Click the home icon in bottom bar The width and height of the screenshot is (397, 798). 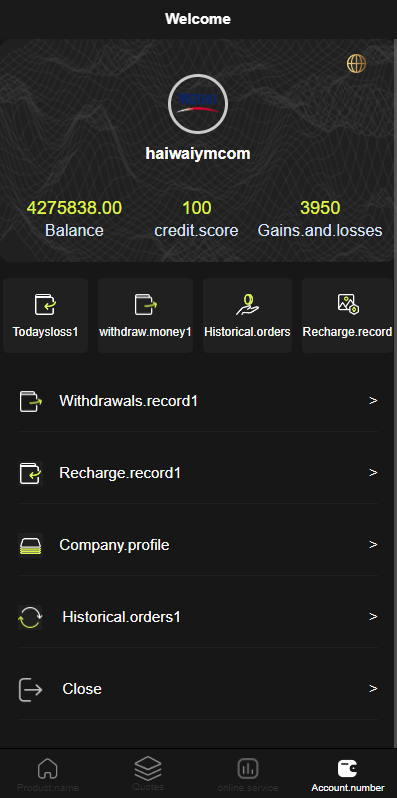[x=48, y=767]
